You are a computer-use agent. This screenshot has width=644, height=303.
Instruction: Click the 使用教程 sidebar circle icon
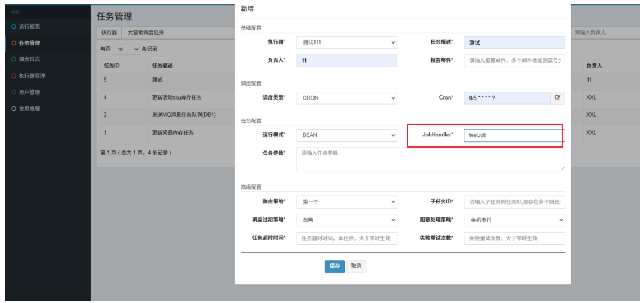pos(14,108)
